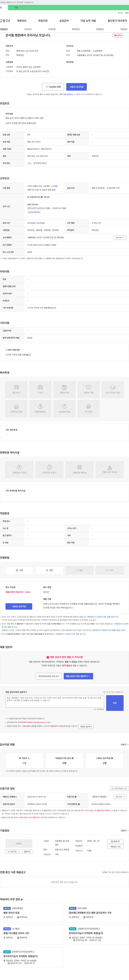
Task: Jump to the 기업정보 section tab
Action: point(123,29)
